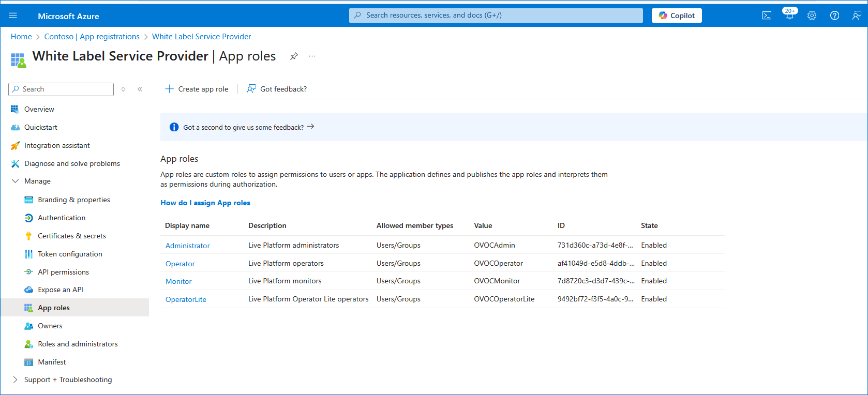The width and height of the screenshot is (868, 395).
Task: Open the notifications bell icon
Action: pyautogui.click(x=789, y=16)
